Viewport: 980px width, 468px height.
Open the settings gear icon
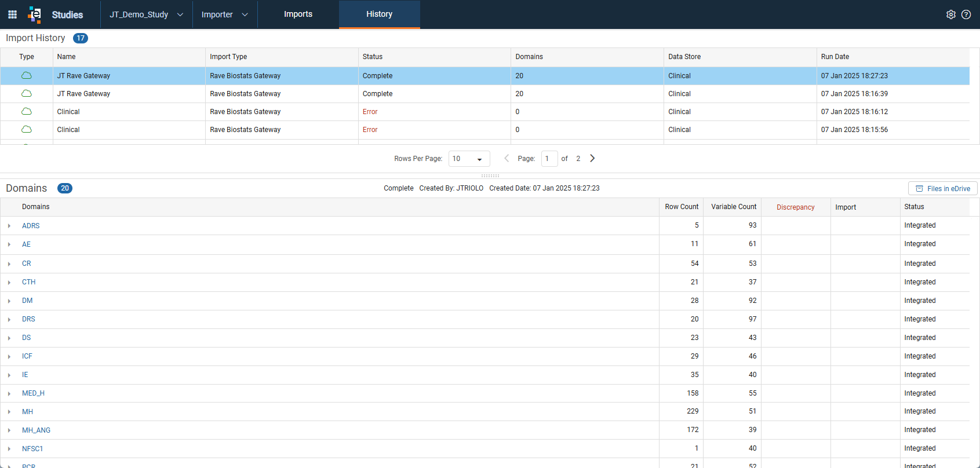951,14
